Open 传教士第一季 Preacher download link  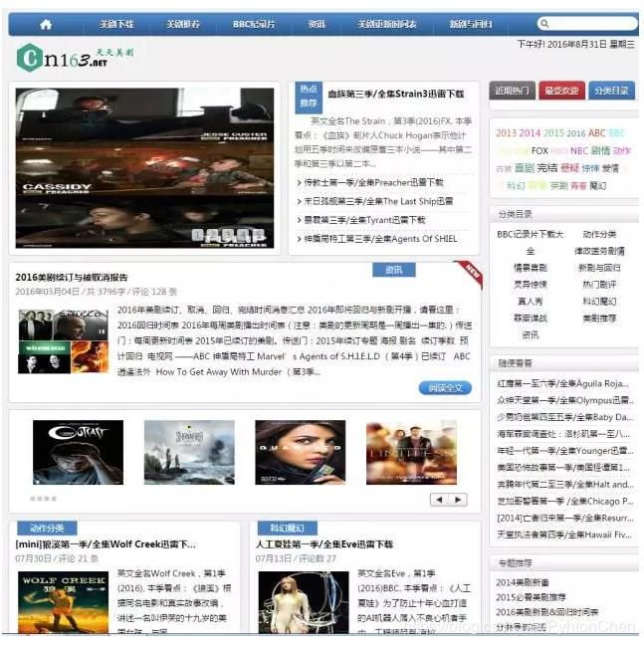pyautogui.click(x=373, y=182)
